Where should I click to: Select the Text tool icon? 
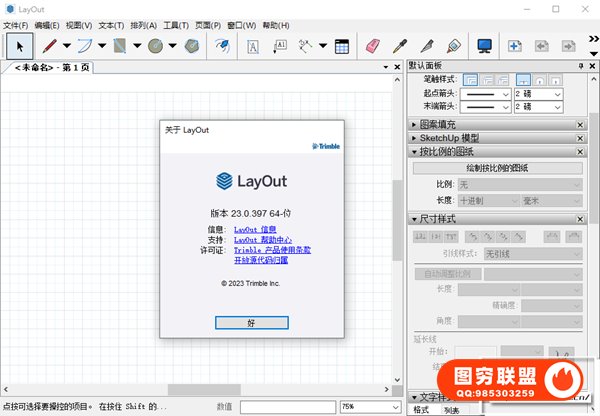pos(253,45)
